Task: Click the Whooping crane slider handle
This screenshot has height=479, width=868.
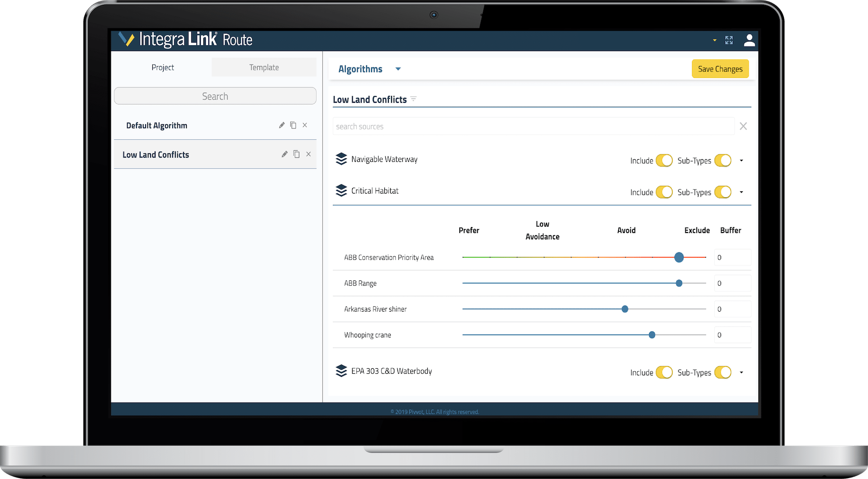Action: click(x=652, y=335)
